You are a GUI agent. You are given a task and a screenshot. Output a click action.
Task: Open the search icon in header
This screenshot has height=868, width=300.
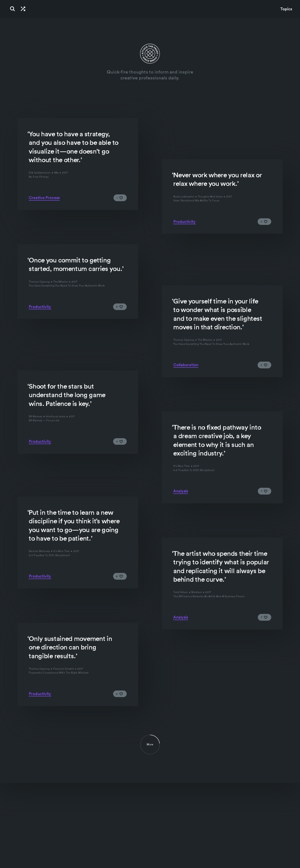[x=12, y=9]
